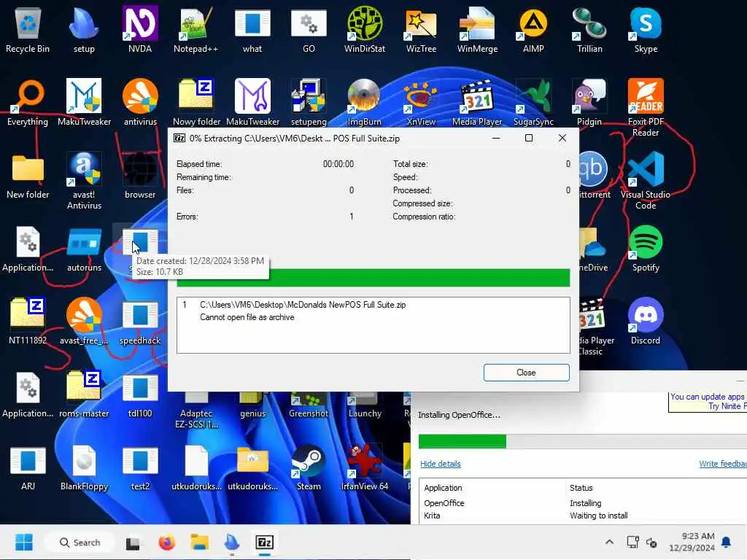Open the Discord desktop shortcut
This screenshot has width=747, height=560.
[646, 322]
